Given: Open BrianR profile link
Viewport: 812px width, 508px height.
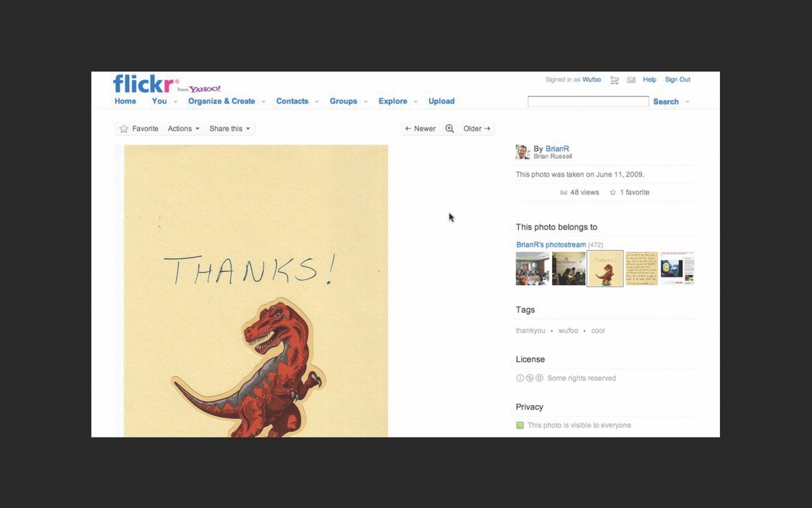Looking at the screenshot, I should (x=558, y=149).
